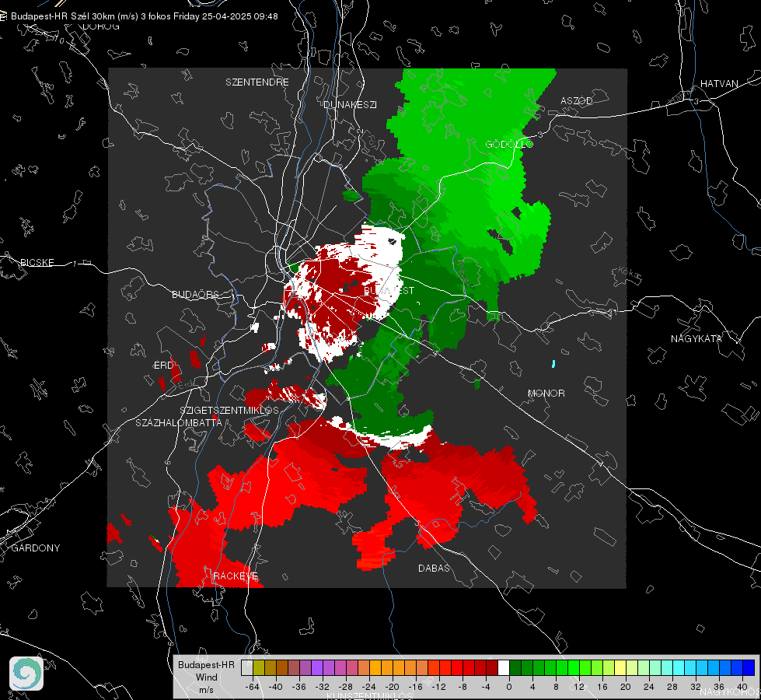Click the 28 legend value
Image resolution: width=761 pixels, height=700 pixels.
[x=672, y=687]
